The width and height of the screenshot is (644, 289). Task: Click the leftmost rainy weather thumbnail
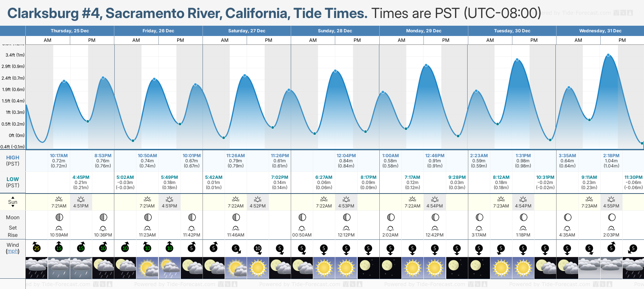click(36, 268)
